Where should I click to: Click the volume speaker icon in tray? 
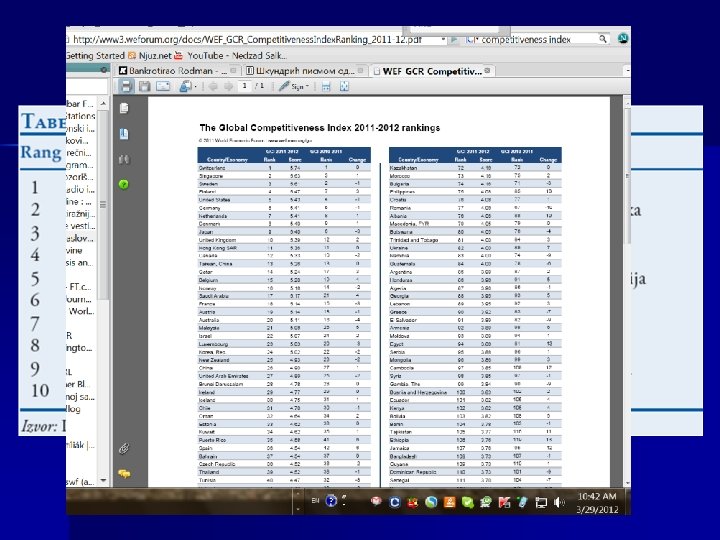[559, 502]
